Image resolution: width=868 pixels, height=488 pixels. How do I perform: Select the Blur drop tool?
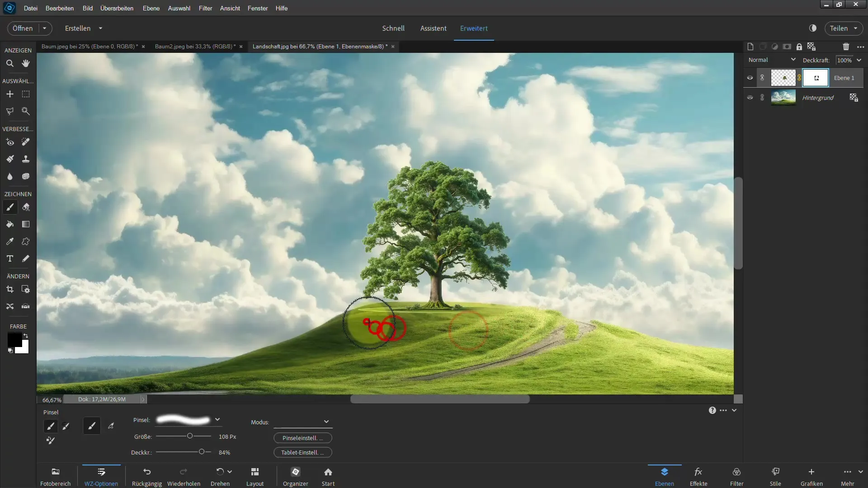(x=9, y=176)
